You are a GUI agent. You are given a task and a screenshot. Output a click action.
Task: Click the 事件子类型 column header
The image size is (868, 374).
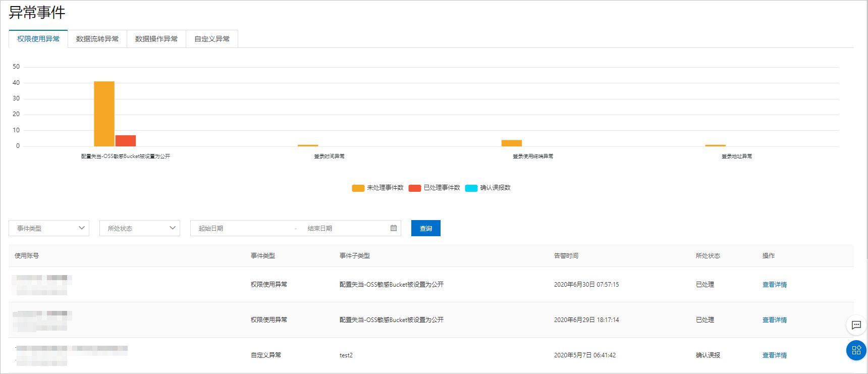click(355, 256)
